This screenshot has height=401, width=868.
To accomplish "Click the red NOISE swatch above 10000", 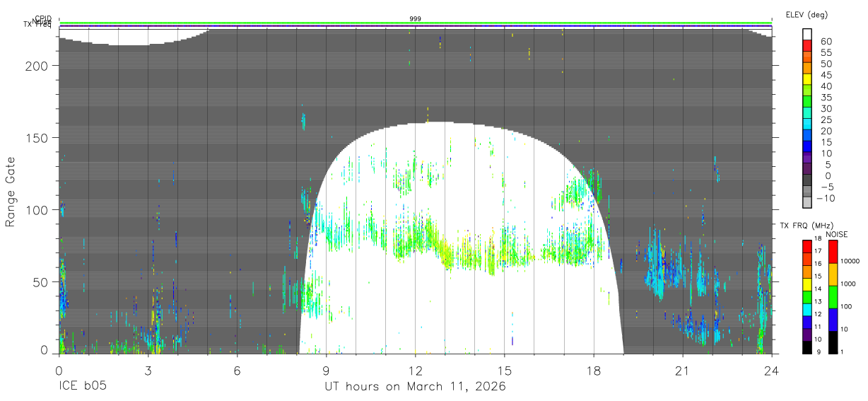I will click(832, 251).
